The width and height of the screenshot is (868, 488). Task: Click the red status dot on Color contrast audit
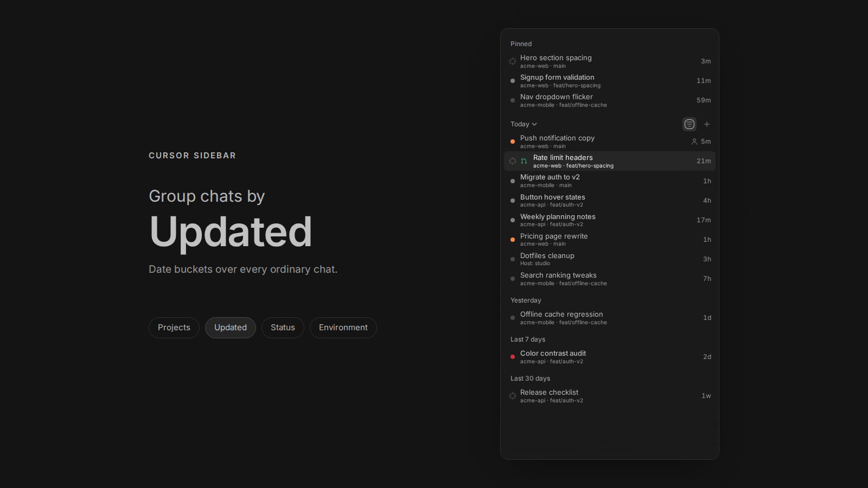pyautogui.click(x=513, y=357)
